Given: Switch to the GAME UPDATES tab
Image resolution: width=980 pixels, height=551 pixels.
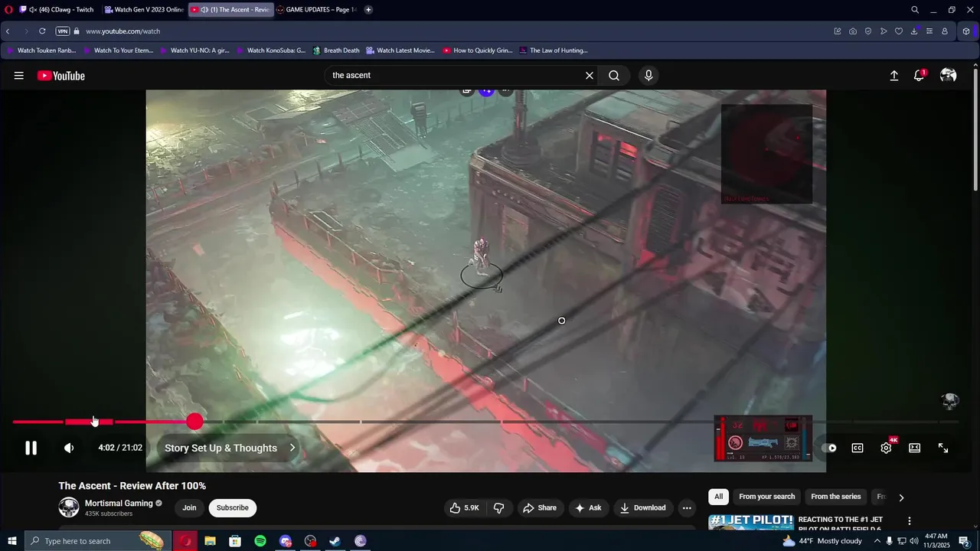Looking at the screenshot, I should [316, 10].
